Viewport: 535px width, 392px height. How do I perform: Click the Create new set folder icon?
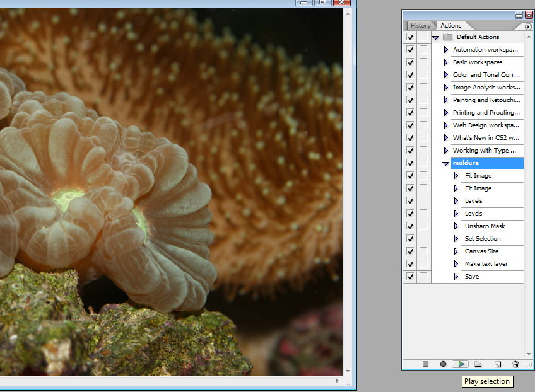click(478, 364)
